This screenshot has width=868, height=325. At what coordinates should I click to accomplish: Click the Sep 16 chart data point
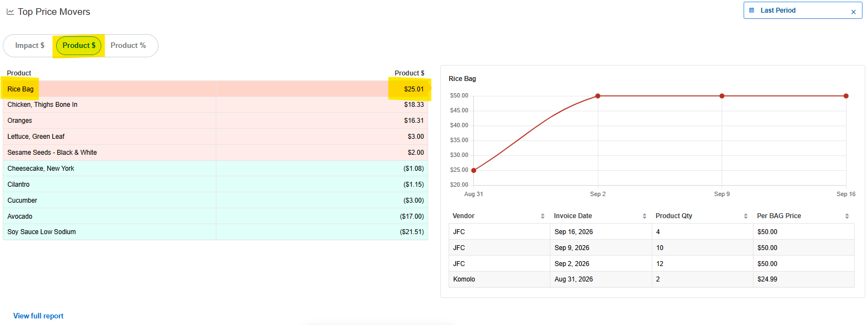pos(846,96)
